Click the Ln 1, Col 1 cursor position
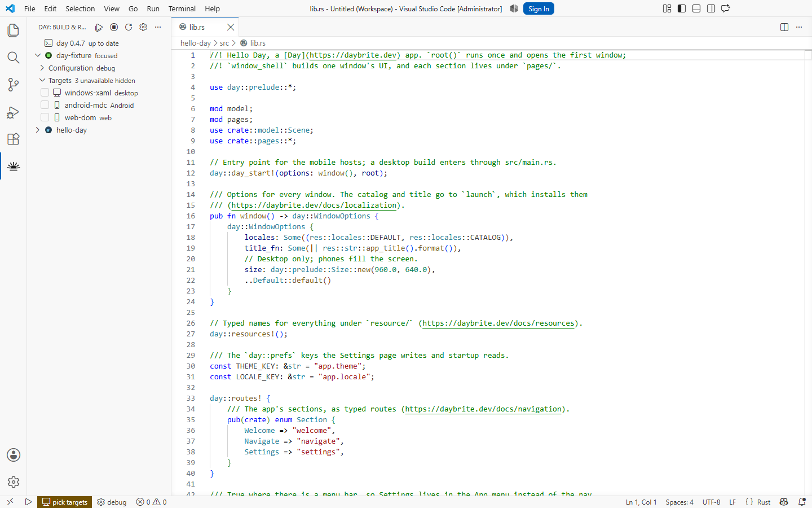Viewport: 812px width, 508px height. pos(641,502)
